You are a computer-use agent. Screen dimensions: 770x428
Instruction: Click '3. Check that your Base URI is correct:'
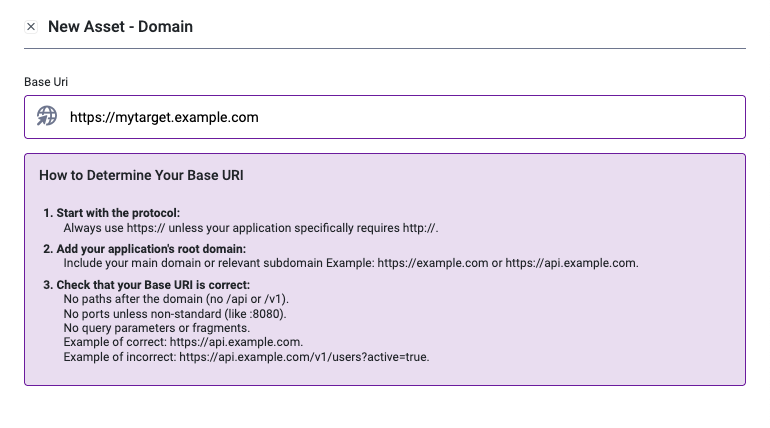(x=146, y=285)
